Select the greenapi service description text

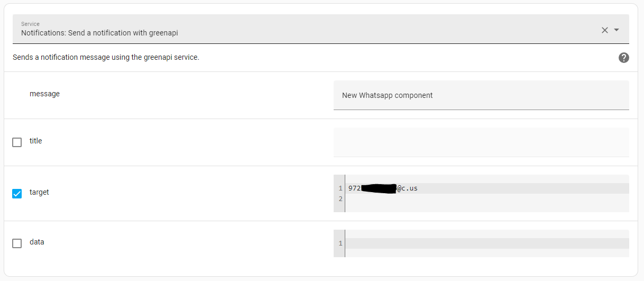pos(106,57)
